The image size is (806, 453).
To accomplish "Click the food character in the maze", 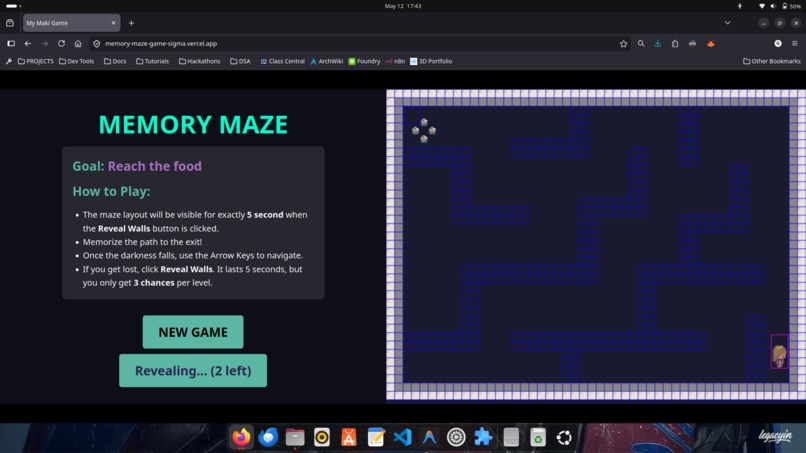I will [779, 353].
